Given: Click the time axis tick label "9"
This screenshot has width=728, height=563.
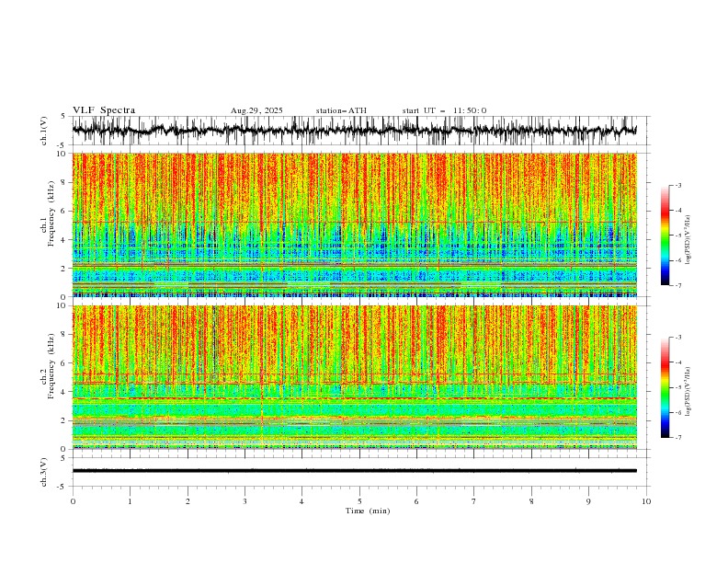Looking at the screenshot, I should tap(588, 501).
